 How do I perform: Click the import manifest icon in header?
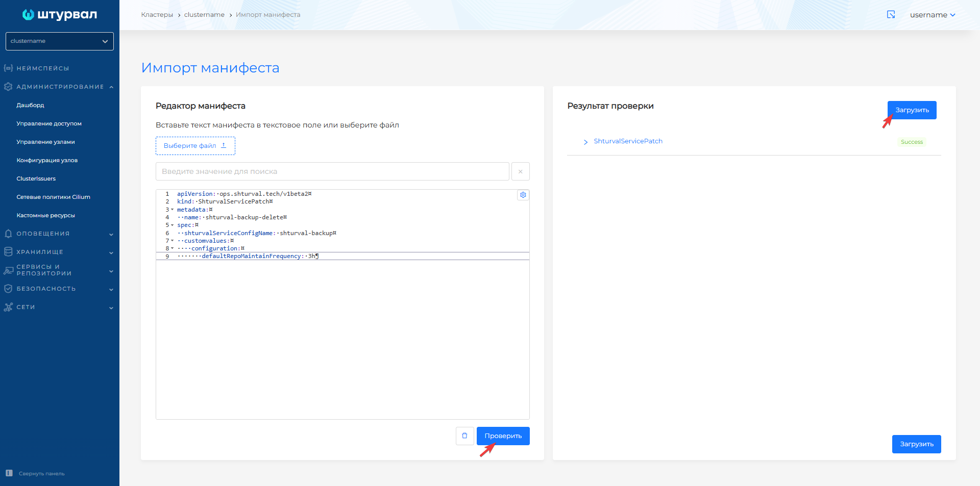[x=891, y=15]
